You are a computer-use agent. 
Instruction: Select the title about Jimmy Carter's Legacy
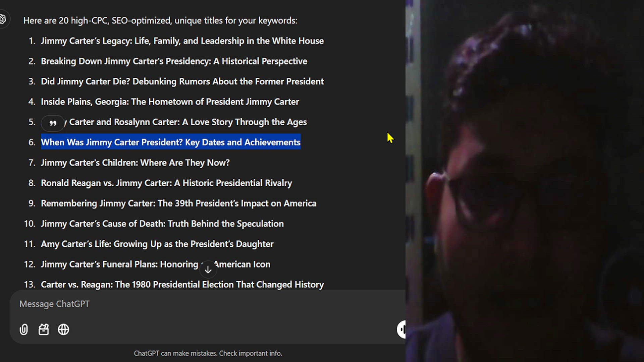[182, 41]
